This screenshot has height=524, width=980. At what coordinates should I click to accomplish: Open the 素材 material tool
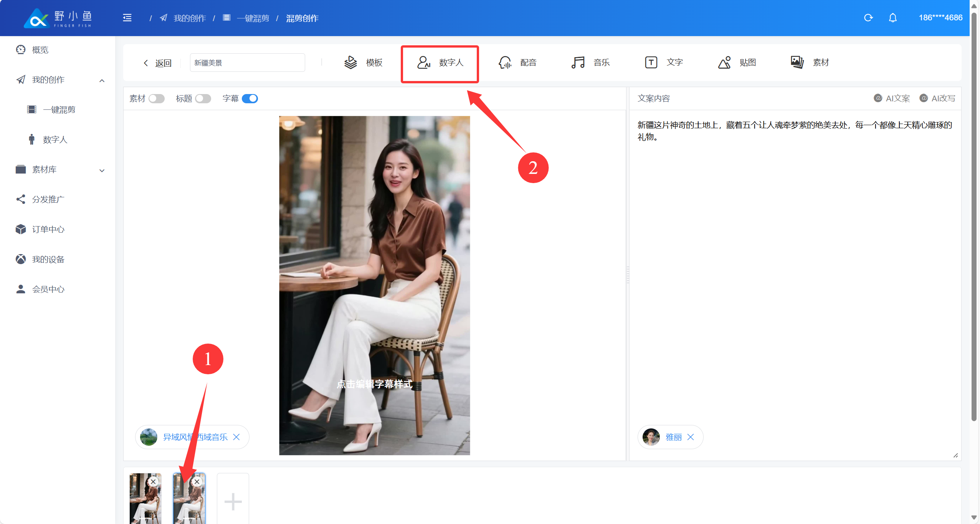click(810, 63)
